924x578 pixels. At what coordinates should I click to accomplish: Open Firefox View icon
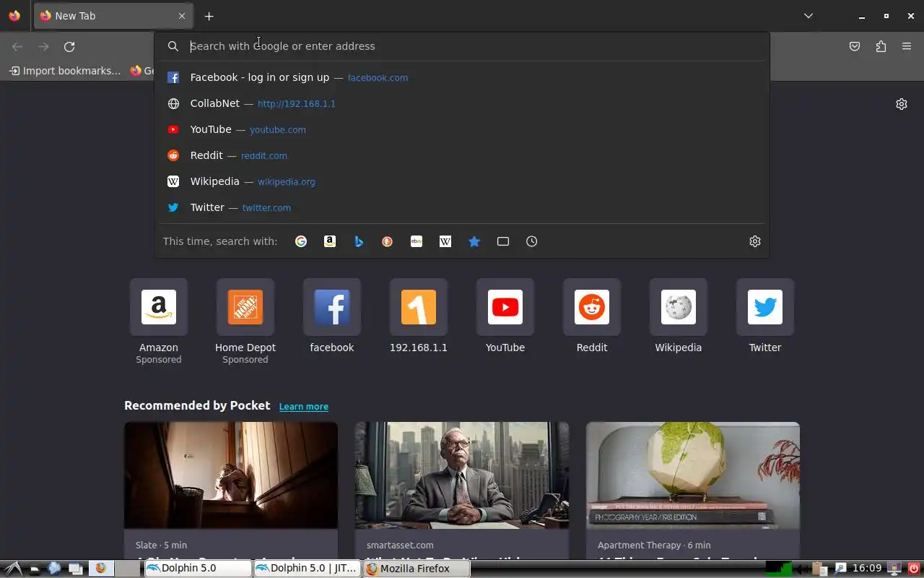14,16
